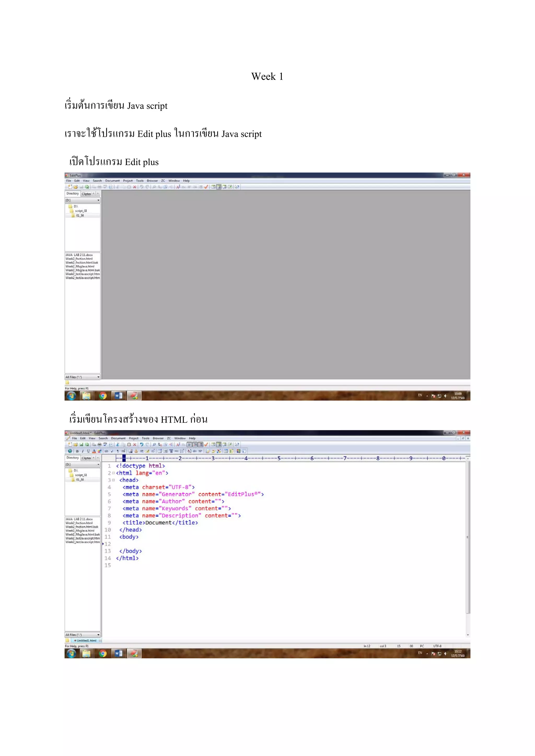Click vertical scrollbar of Untitled1.html editor
Screen dimensions: 535x756
pos(468,537)
